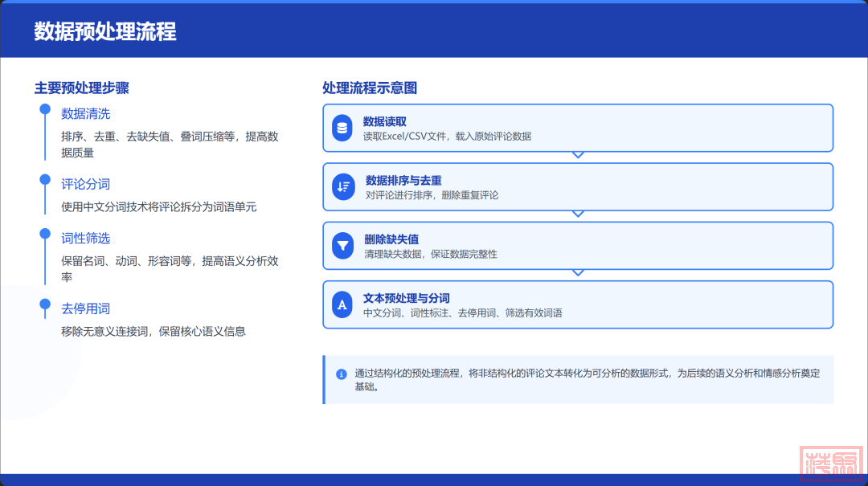This screenshot has height=486, width=868.
Task: Click the info icon in the note box
Action: [x=342, y=374]
